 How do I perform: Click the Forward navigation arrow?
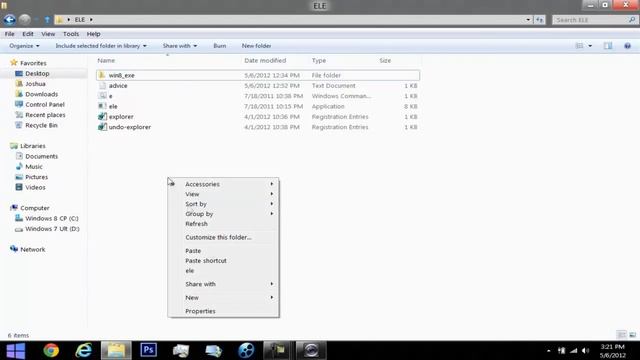pyautogui.click(x=24, y=19)
